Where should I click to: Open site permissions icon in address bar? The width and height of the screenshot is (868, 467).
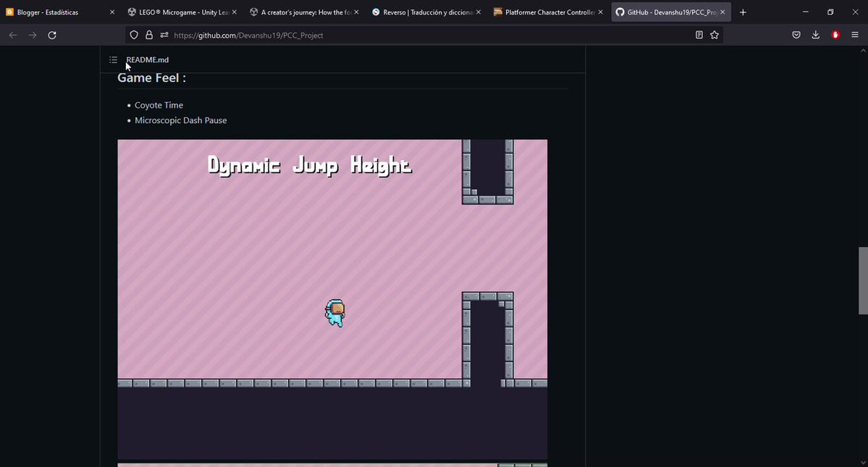(x=164, y=35)
